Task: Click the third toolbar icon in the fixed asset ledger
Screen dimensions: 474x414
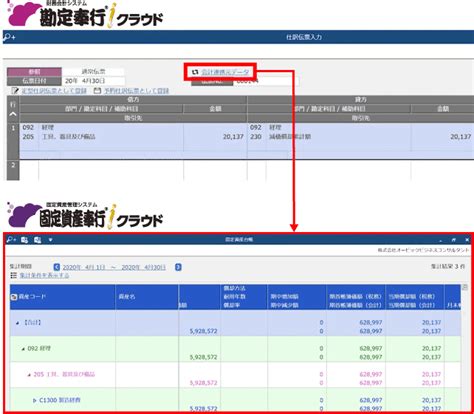Action: tap(37, 240)
